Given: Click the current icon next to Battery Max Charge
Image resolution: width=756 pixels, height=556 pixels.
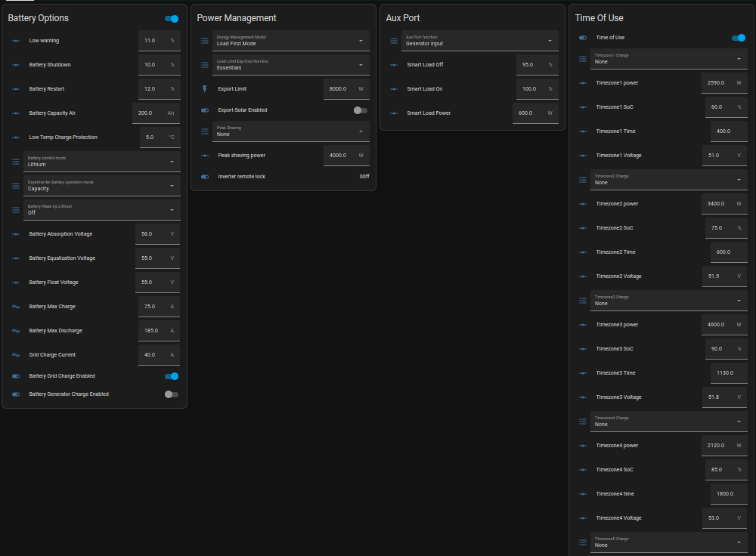Looking at the screenshot, I should (16, 307).
